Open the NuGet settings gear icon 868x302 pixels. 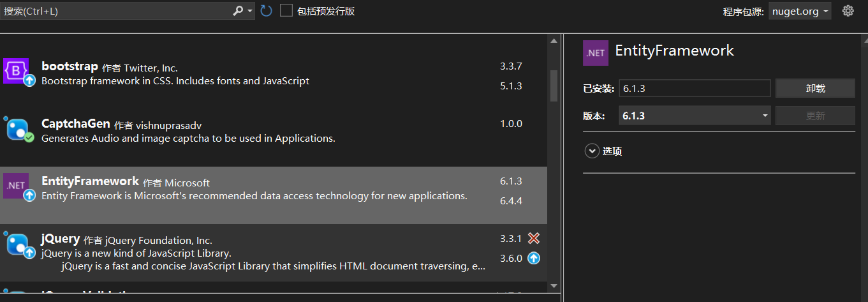click(x=848, y=11)
